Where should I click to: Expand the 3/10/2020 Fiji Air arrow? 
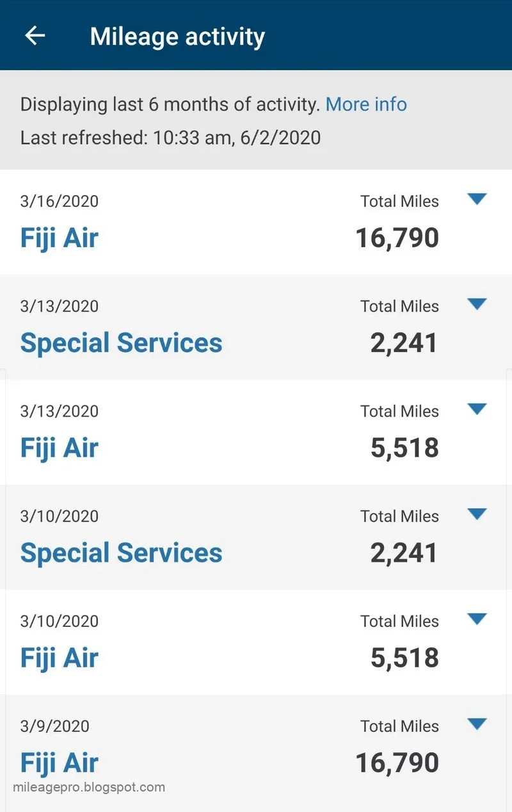477,619
